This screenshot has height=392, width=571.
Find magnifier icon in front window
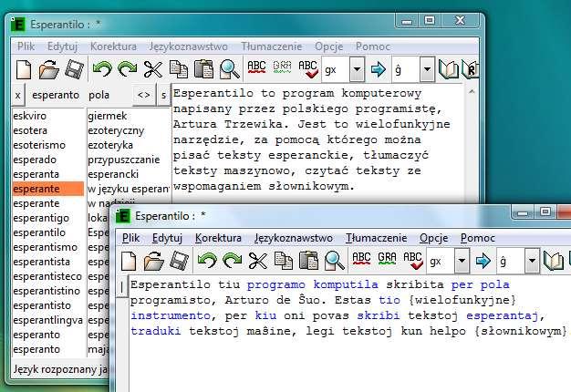(x=335, y=261)
